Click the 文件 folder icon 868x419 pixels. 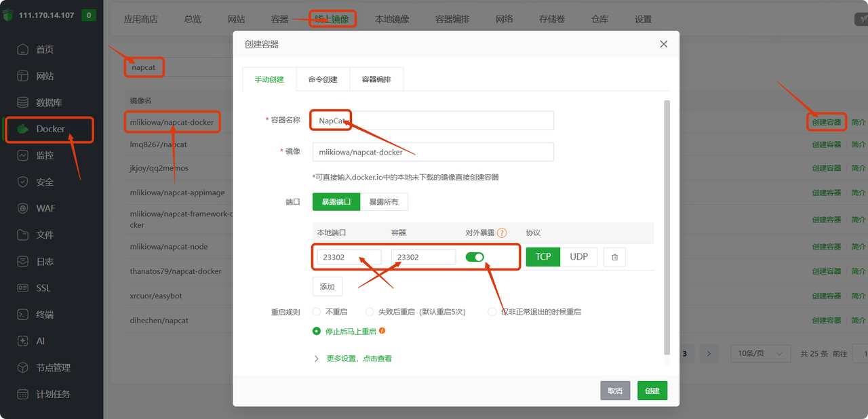(x=23, y=235)
